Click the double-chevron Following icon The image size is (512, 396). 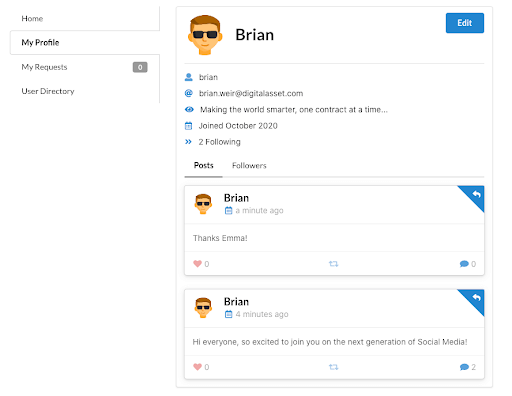pyautogui.click(x=188, y=142)
